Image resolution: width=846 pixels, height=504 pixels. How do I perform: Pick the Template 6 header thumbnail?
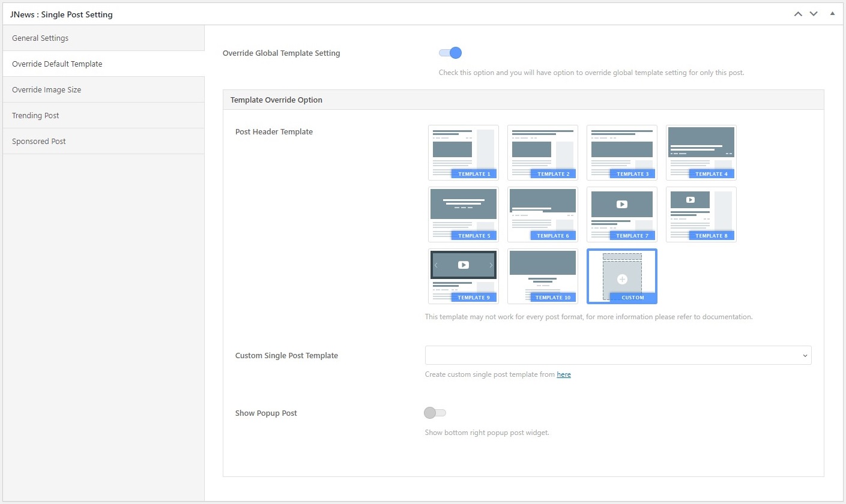[543, 214]
